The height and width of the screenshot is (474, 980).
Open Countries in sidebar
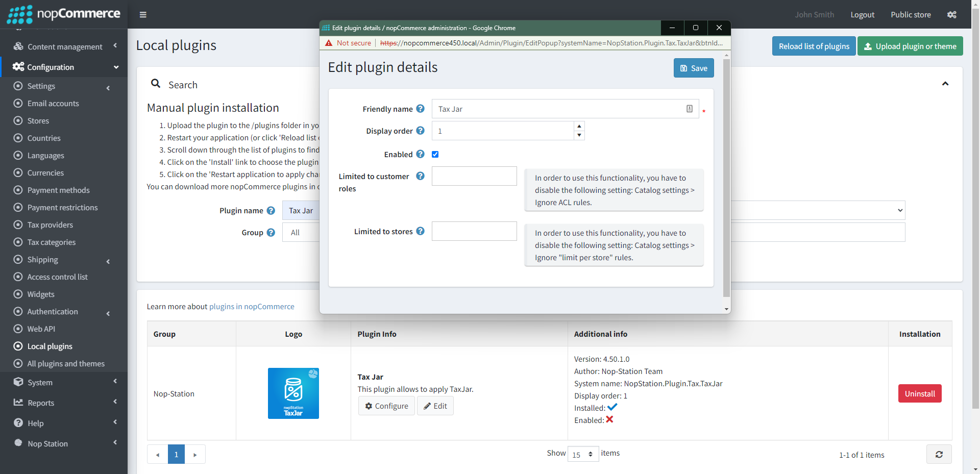[x=44, y=138]
